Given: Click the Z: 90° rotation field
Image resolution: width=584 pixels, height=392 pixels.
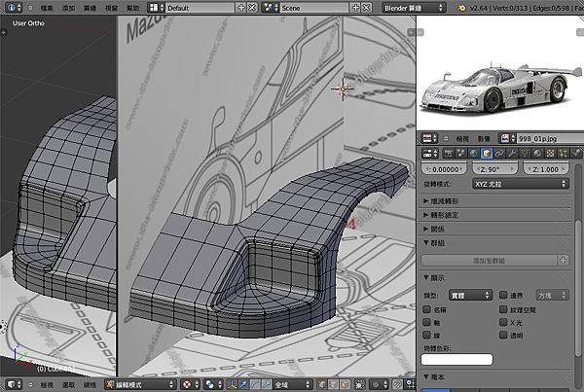Looking at the screenshot, I should pyautogui.click(x=495, y=169).
